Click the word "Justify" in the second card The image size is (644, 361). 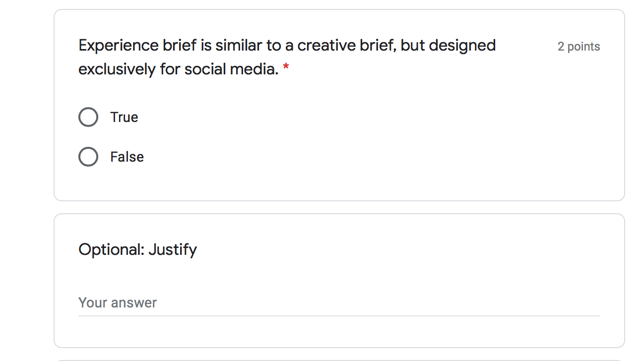[x=173, y=249]
